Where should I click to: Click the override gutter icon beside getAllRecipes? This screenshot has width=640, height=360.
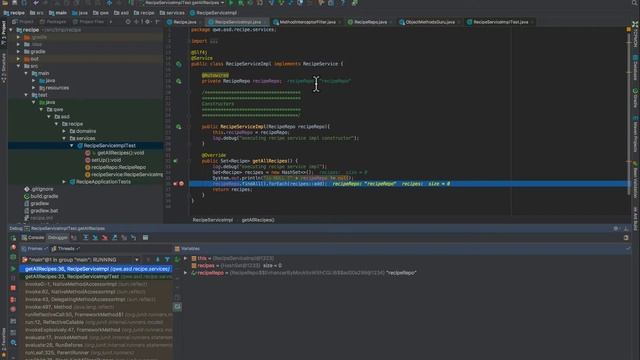click(x=175, y=161)
